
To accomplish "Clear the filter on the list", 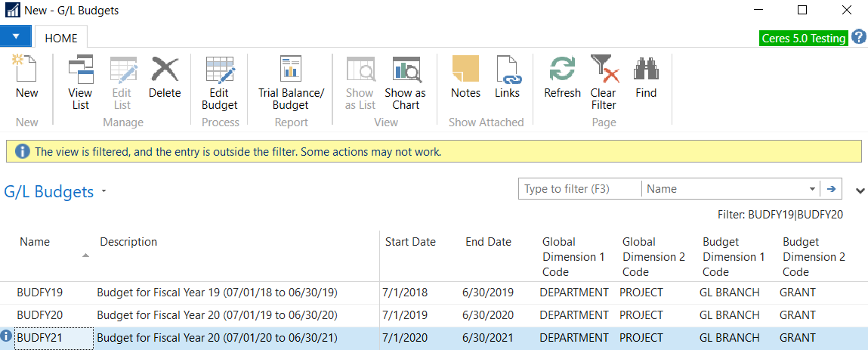I will (x=603, y=82).
